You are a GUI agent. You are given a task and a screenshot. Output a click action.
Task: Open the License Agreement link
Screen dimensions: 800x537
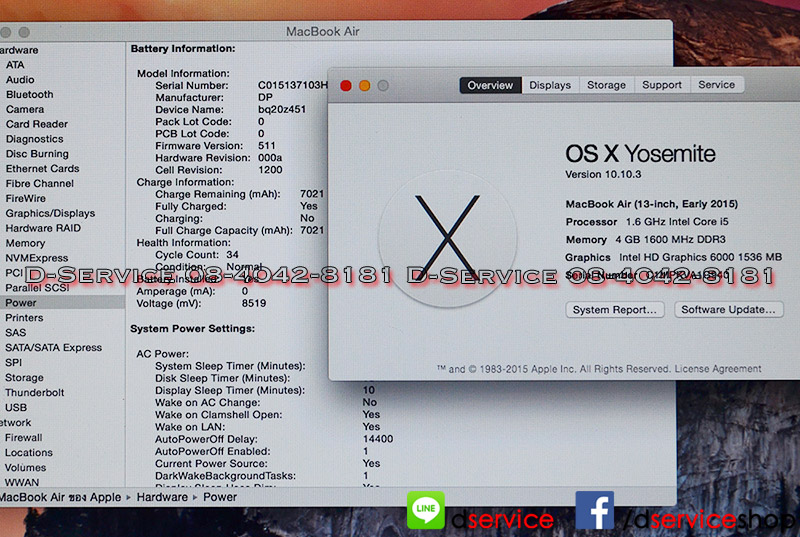718,368
